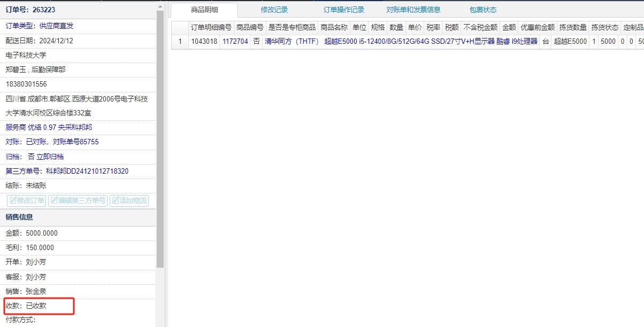Image resolution: width=644 pixels, height=327 pixels.
Task: Click the 金额: 5000.0000 row
Action: pos(78,233)
